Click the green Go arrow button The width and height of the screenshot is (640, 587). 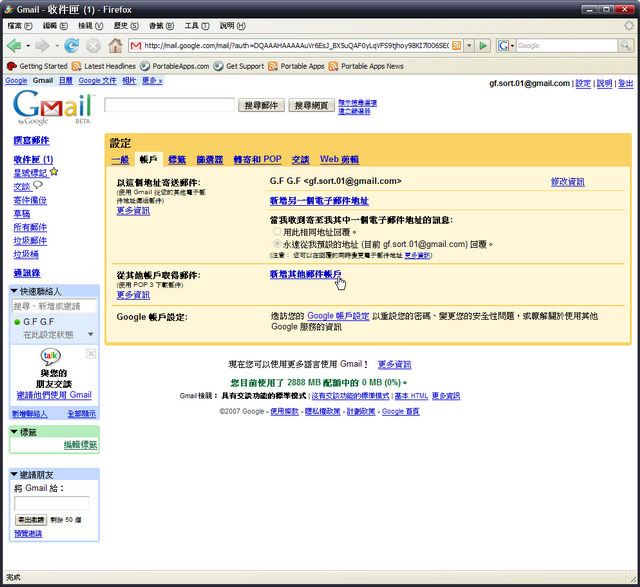point(483,46)
